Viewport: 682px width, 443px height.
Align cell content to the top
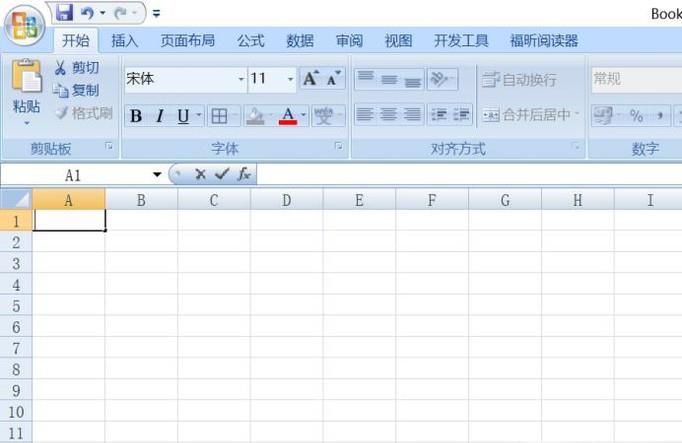pyautogui.click(x=366, y=79)
